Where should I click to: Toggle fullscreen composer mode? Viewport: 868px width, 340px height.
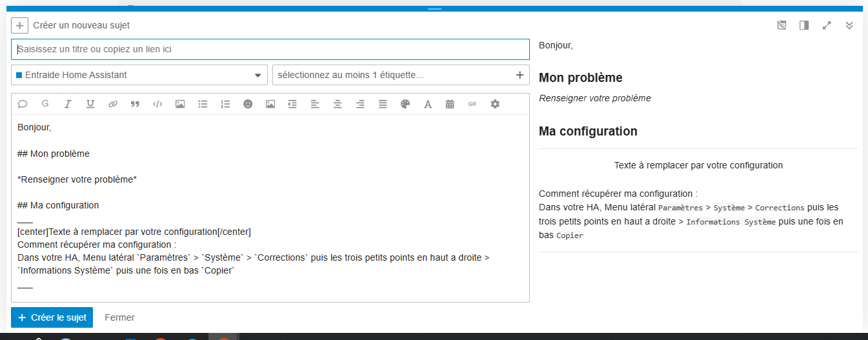[827, 25]
